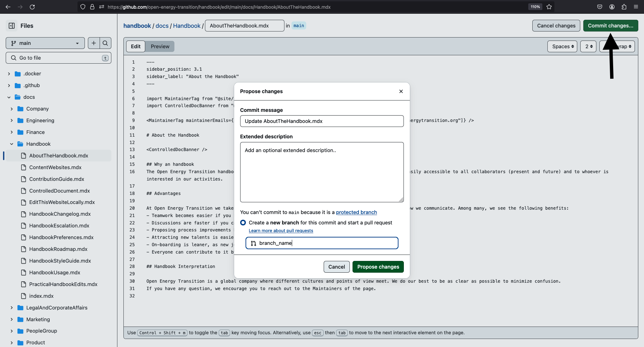Change the indent size 2 dropdown
Viewport: 644px width, 347px height.
coord(588,47)
